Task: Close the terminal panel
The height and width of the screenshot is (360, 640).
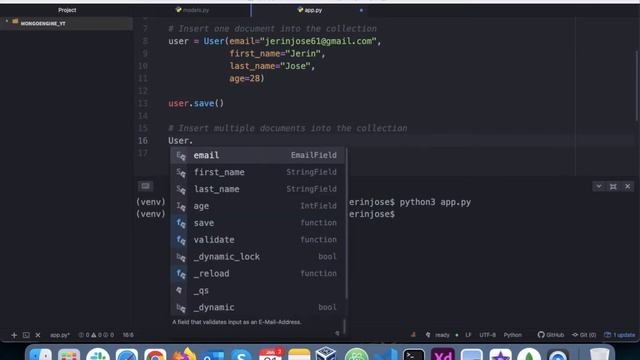Action: pos(628,187)
